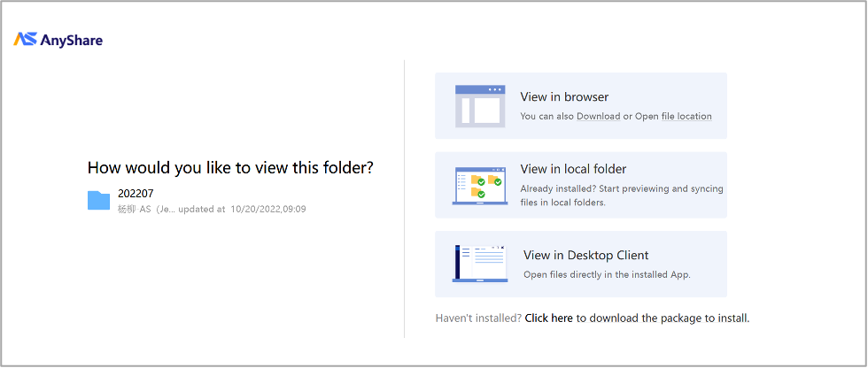Click the Open file location link

[673, 117]
